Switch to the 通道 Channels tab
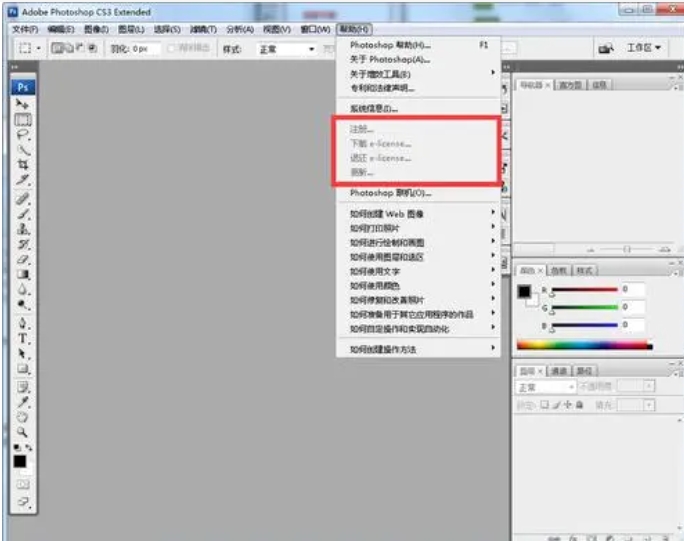Viewport: 684px width, 541px height. click(x=561, y=370)
